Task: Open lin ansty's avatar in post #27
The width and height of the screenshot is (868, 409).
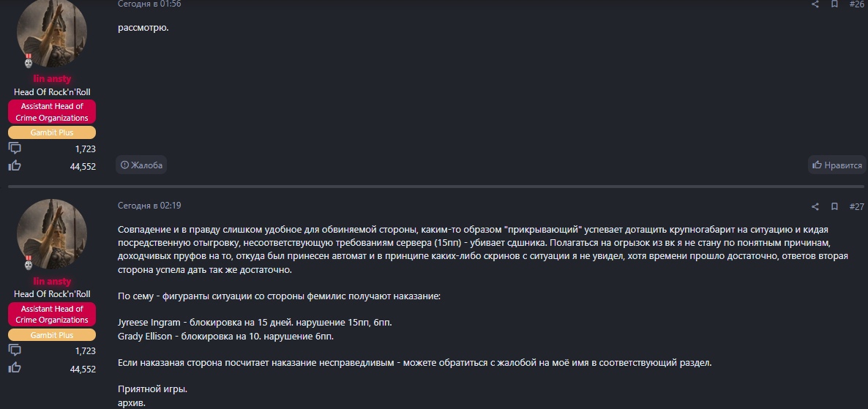Action: (52, 234)
